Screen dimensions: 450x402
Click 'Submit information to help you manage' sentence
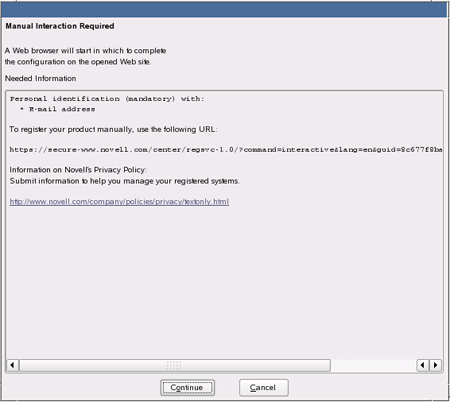coord(124,181)
